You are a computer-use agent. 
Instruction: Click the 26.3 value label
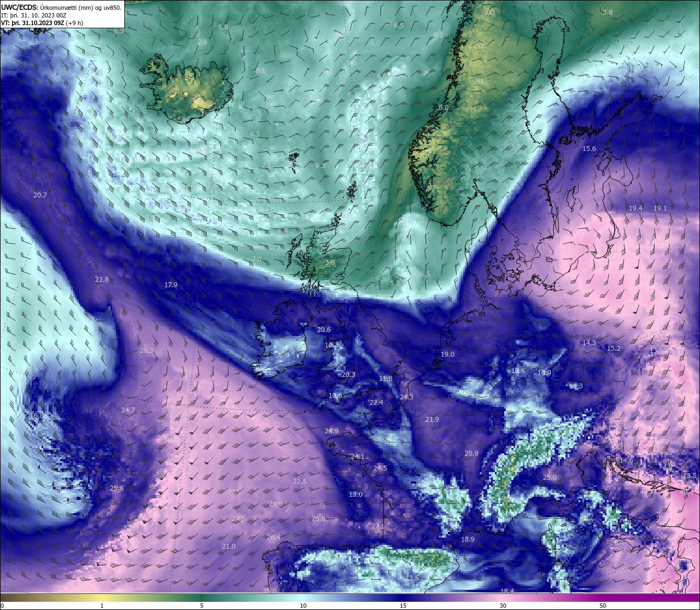[x=147, y=350]
